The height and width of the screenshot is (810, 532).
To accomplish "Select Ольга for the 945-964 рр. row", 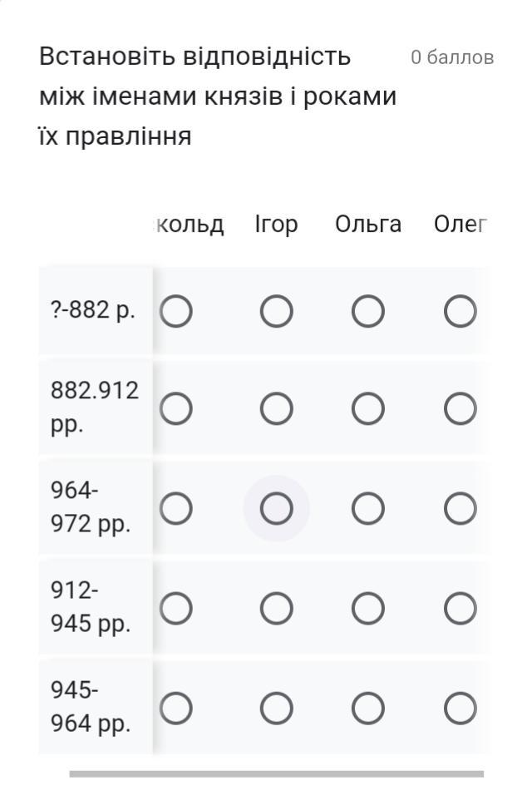I will click(368, 709).
